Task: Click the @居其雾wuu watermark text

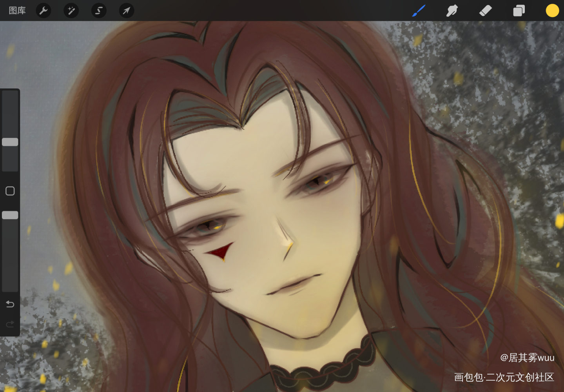Action: [527, 358]
